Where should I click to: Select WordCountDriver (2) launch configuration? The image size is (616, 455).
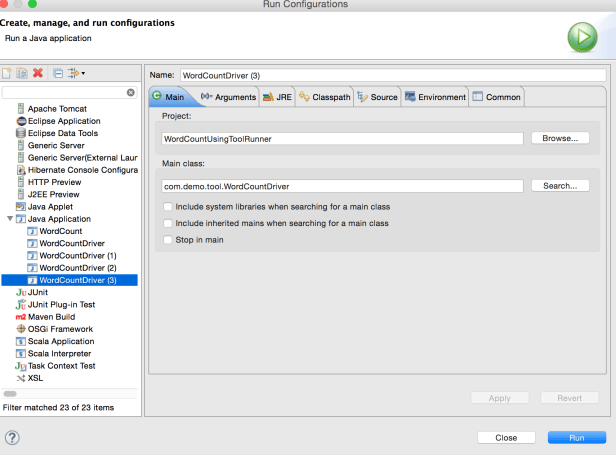(78, 268)
